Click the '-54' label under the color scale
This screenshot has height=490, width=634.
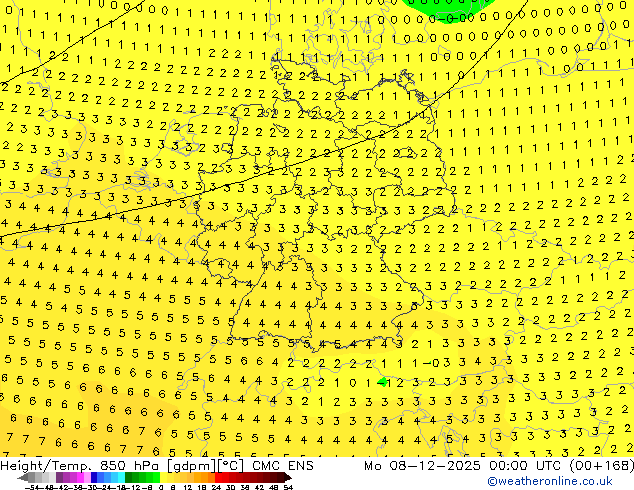pyautogui.click(x=33, y=488)
